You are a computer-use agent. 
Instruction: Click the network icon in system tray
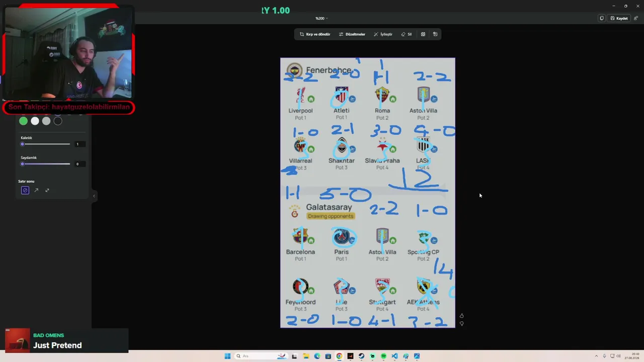612,356
